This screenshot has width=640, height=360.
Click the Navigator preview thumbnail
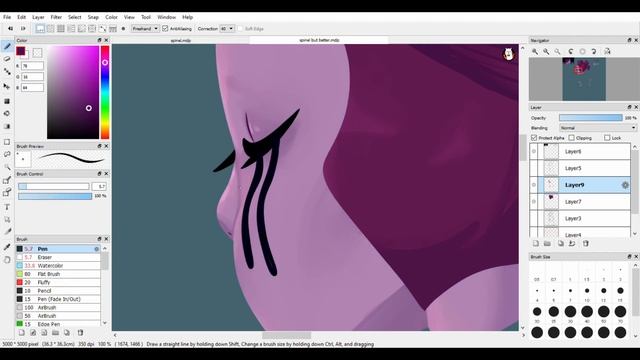[584, 79]
